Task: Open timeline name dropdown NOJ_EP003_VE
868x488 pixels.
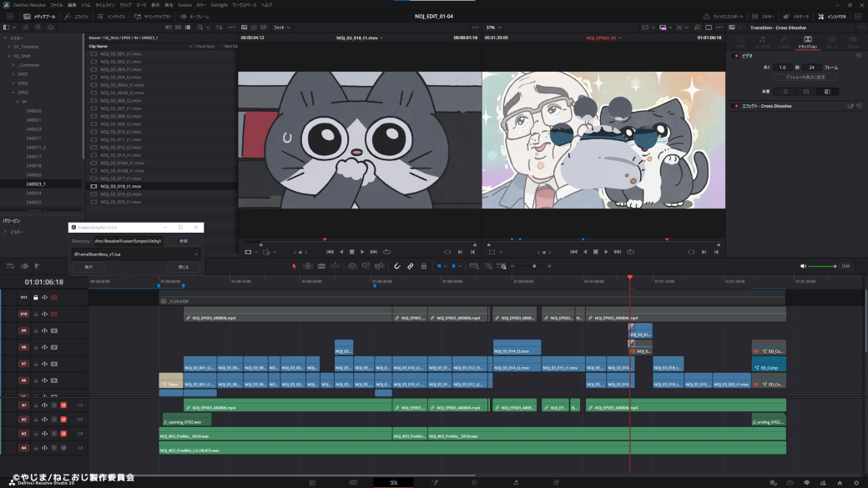Action: (603, 38)
